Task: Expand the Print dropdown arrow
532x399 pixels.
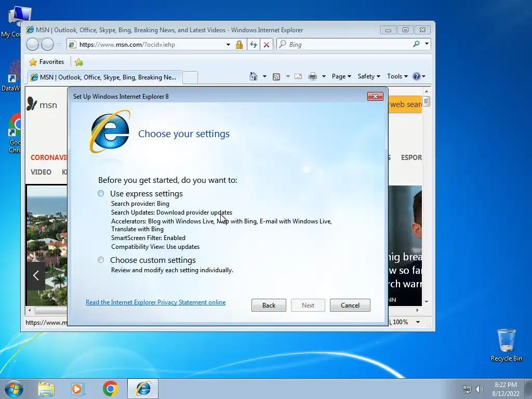Action: [x=324, y=76]
